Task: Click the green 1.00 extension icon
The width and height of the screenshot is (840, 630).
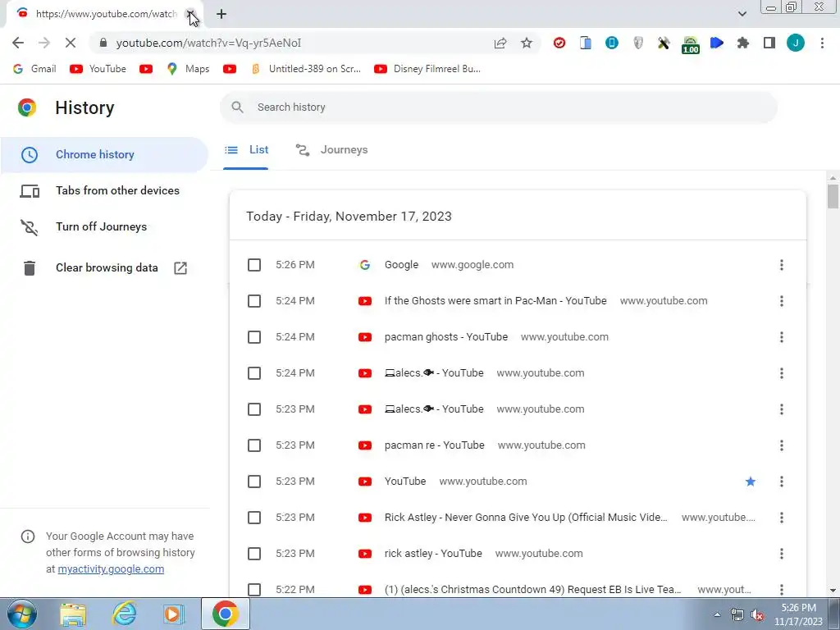Action: 691,44
